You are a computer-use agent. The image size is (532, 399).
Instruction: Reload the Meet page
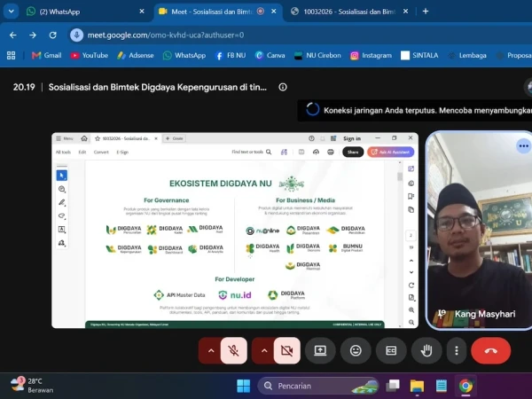tap(52, 35)
